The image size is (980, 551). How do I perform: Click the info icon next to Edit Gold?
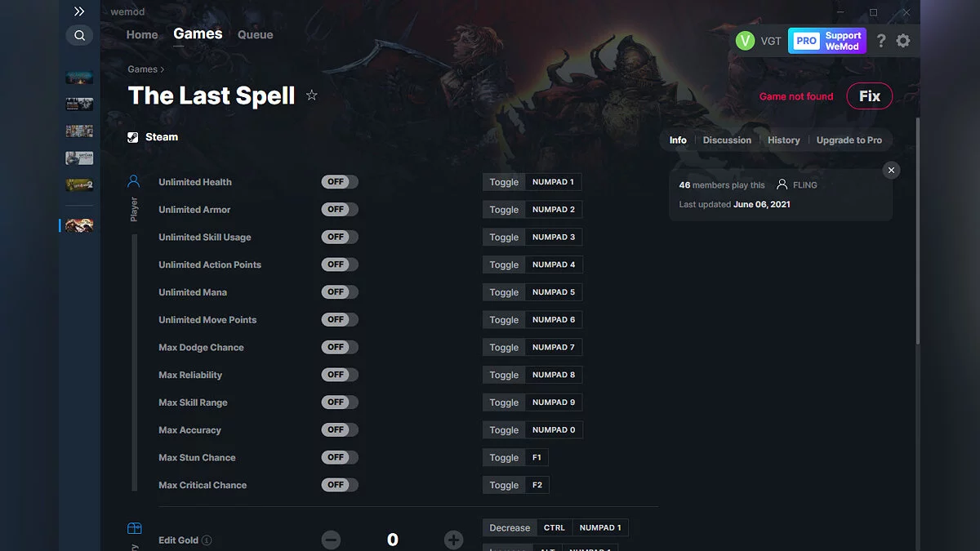click(207, 540)
